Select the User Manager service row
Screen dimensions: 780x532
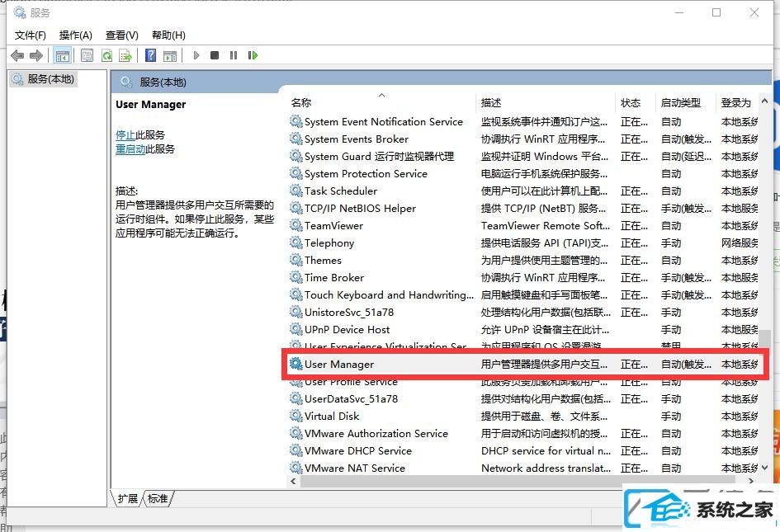point(523,365)
